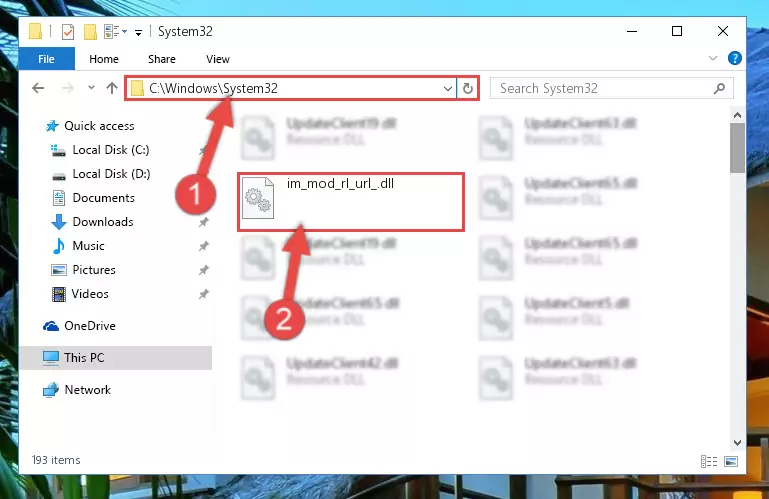Click the vertical scrollbar thumb
Image resolution: width=769 pixels, height=499 pixels.
click(737, 148)
